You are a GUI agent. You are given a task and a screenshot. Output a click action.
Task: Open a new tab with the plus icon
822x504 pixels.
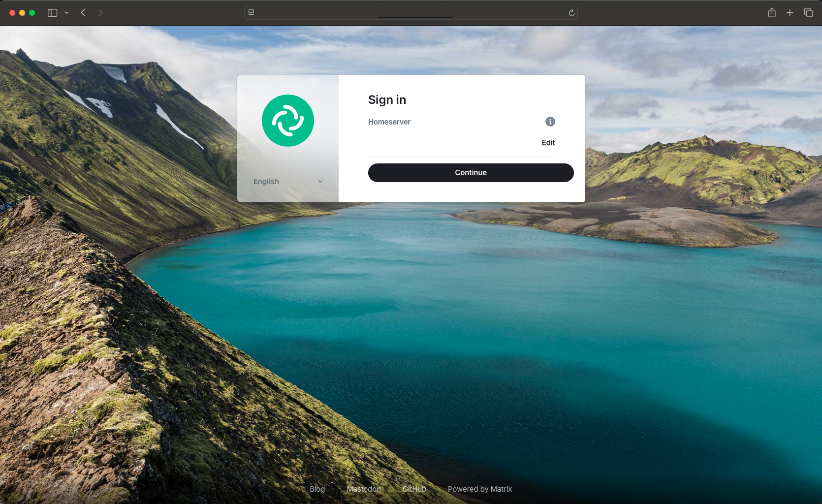click(790, 13)
